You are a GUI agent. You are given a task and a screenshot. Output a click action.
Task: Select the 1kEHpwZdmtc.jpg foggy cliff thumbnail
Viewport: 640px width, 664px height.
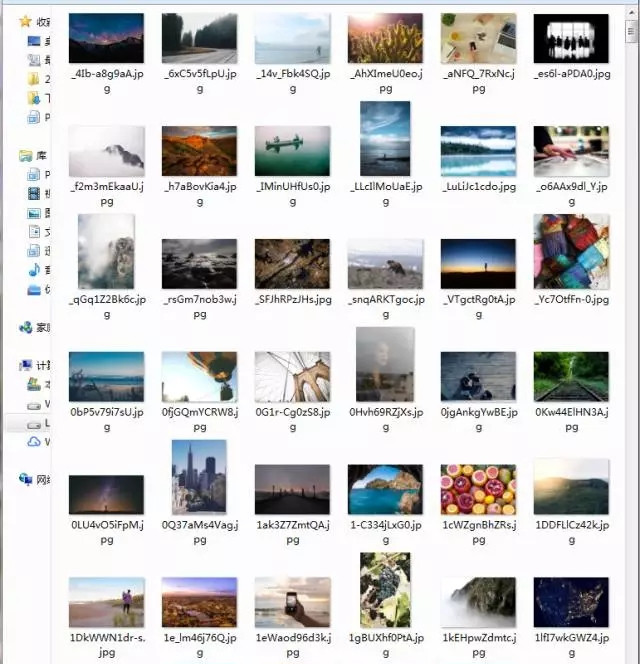pyautogui.click(x=478, y=602)
